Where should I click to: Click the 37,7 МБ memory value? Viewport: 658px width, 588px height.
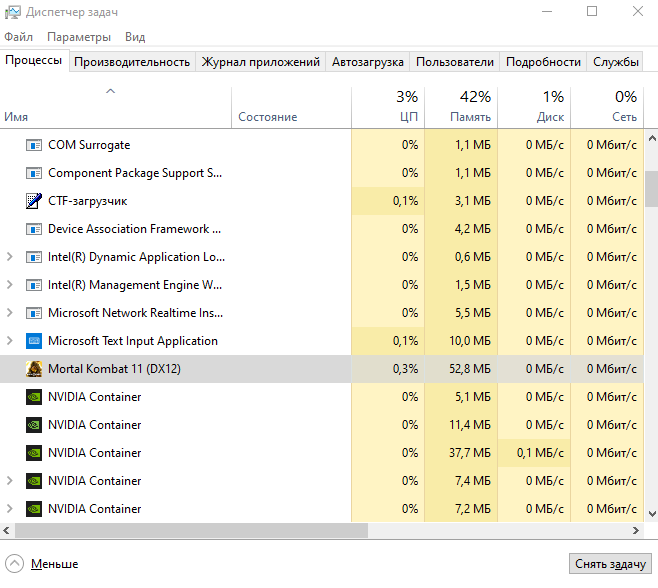tap(470, 453)
